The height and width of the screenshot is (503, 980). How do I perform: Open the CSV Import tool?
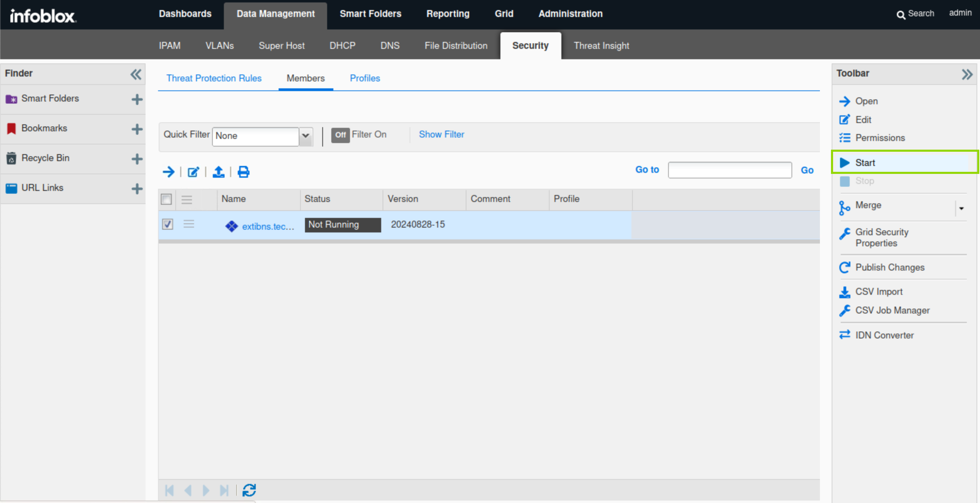click(878, 292)
